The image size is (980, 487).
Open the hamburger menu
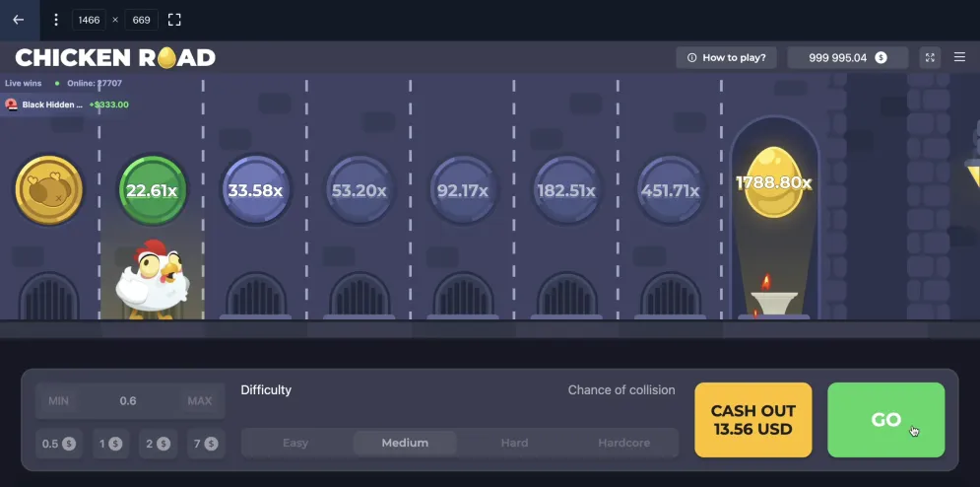tap(960, 57)
